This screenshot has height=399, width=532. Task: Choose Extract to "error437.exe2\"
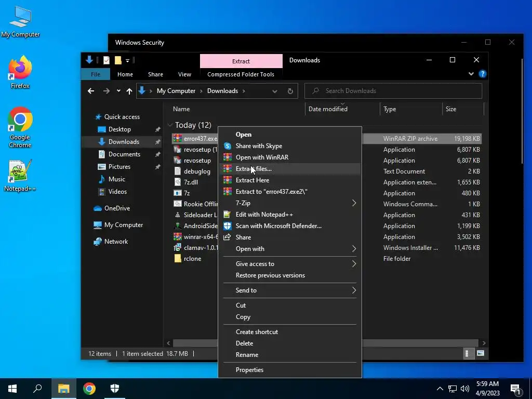point(290,192)
